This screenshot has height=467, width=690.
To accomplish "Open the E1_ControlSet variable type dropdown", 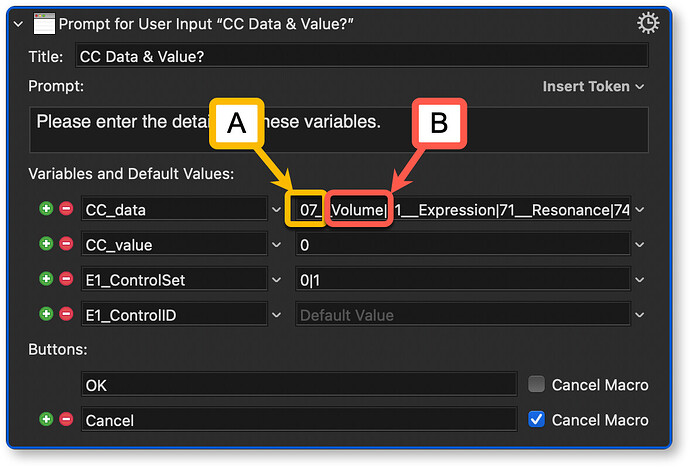I will point(277,280).
